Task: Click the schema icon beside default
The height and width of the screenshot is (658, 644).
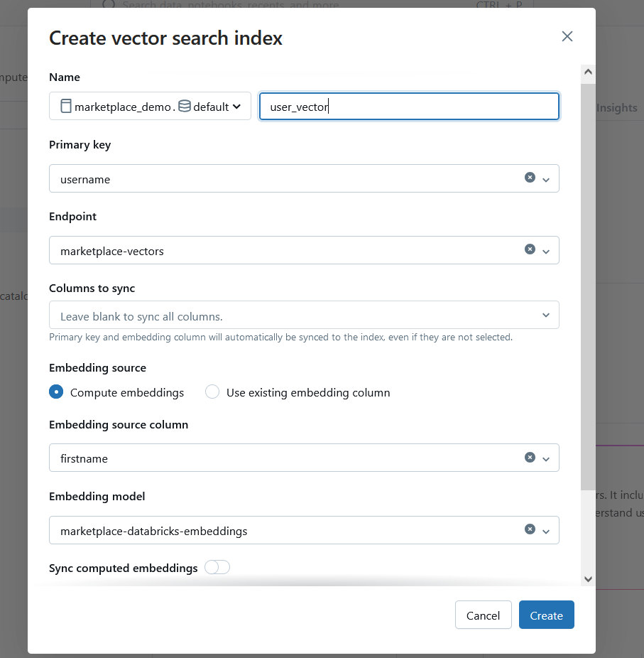Action: (185, 107)
